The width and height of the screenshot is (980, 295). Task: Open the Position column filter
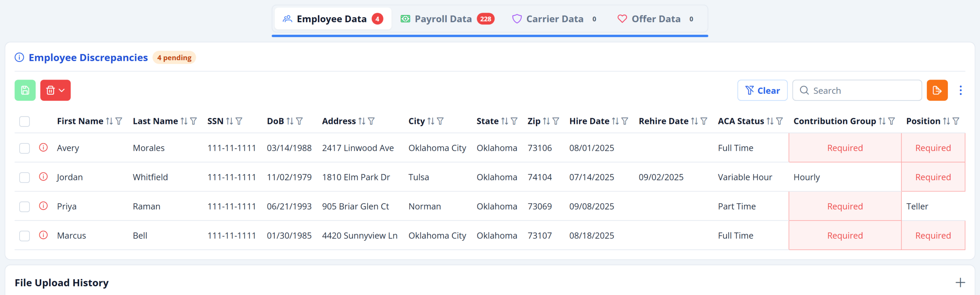pyautogui.click(x=956, y=121)
